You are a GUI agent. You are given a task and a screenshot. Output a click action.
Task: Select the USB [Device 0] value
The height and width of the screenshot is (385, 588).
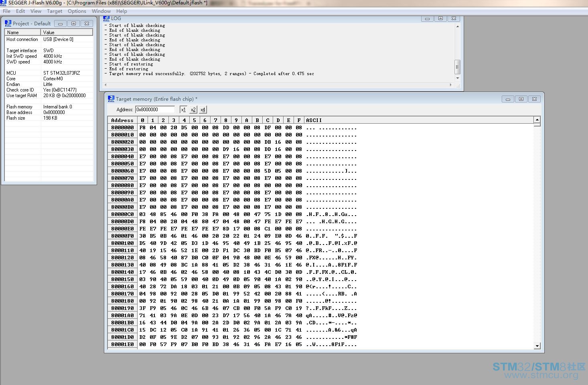[58, 39]
